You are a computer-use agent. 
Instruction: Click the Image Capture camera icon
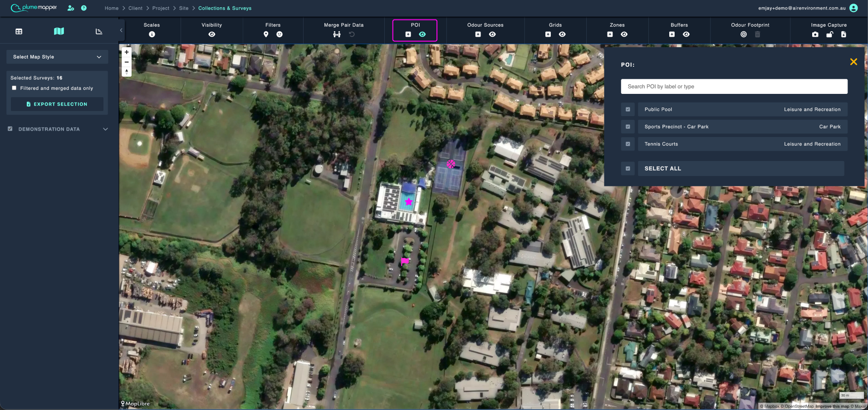coord(815,34)
